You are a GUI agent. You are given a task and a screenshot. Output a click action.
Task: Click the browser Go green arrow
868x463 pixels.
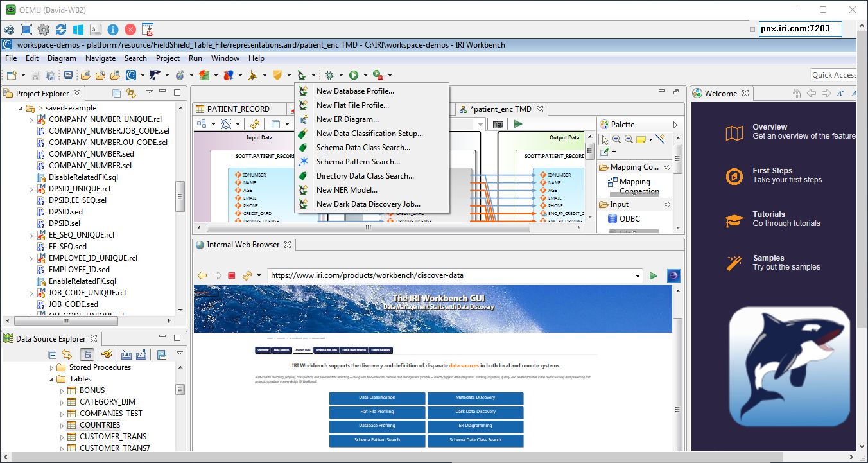654,275
